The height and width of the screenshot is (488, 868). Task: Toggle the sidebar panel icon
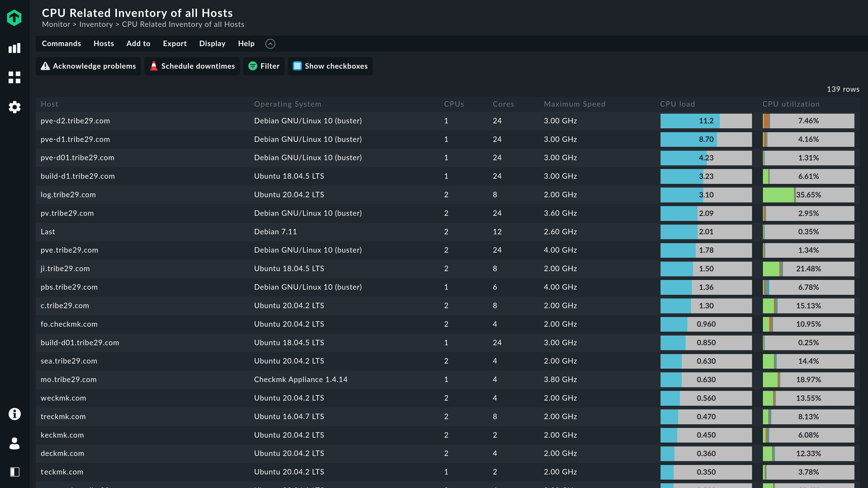tap(14, 472)
